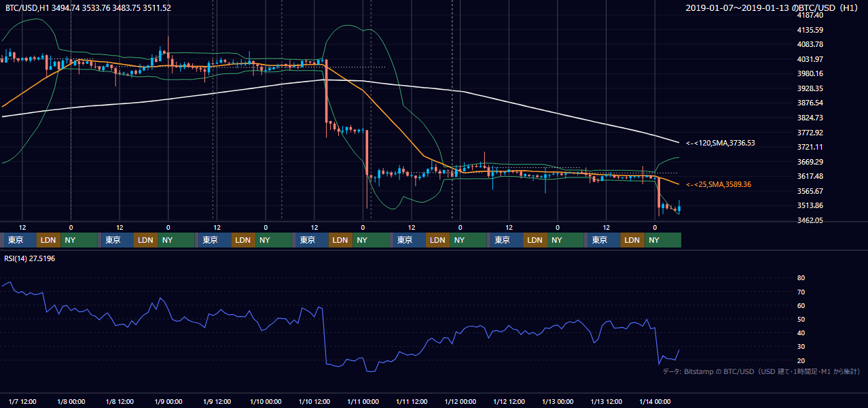Click price axis value 3617.48

click(x=810, y=176)
